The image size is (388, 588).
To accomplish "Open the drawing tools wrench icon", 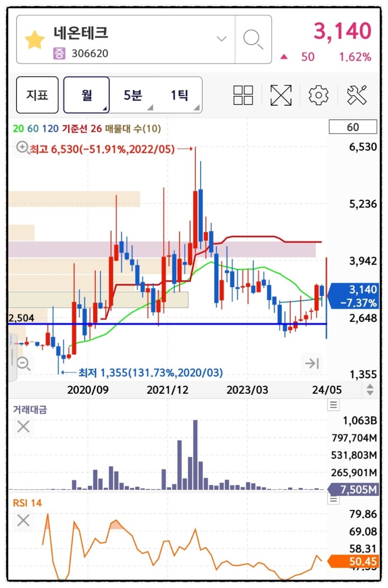I will pos(356,95).
